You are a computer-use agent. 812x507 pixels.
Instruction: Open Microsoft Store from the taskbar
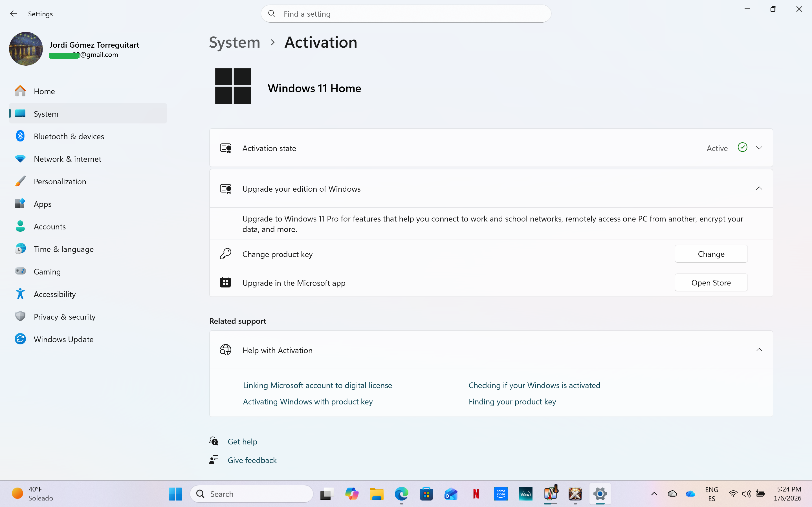coord(426,494)
